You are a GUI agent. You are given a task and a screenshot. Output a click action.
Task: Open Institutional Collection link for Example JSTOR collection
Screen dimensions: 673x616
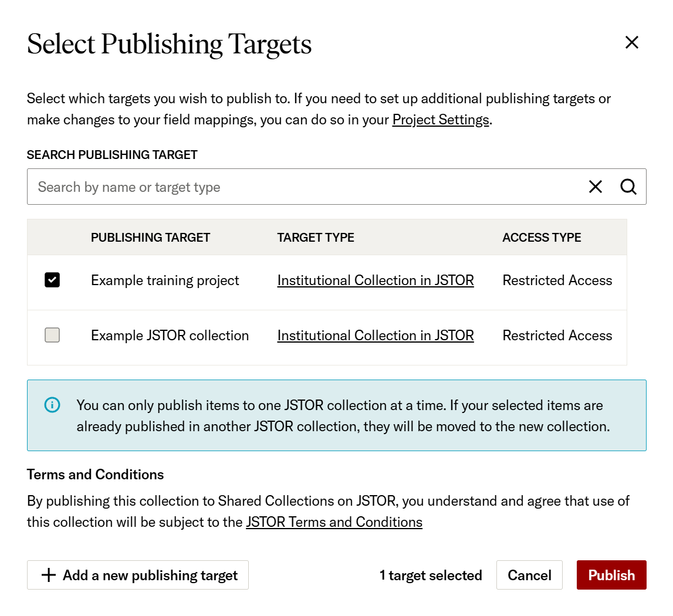[376, 335]
